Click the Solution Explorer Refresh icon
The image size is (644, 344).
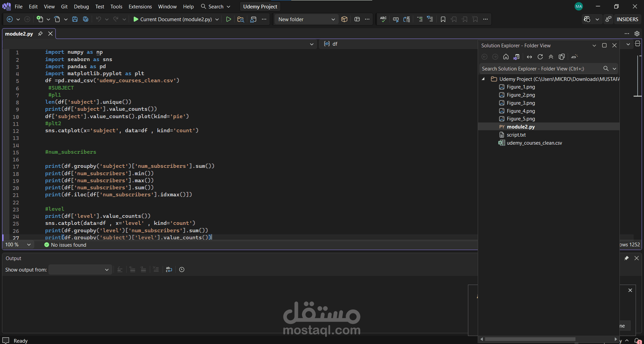click(540, 57)
